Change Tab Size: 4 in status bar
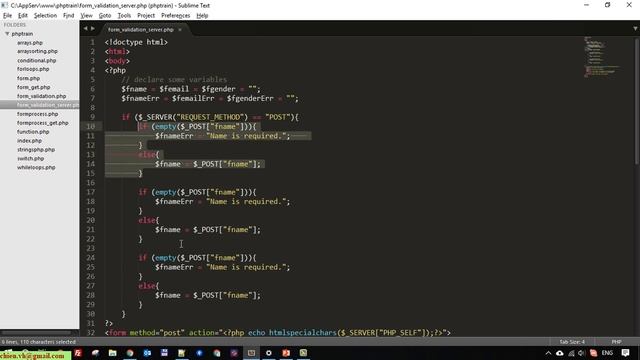640x360 pixels. coord(572,342)
